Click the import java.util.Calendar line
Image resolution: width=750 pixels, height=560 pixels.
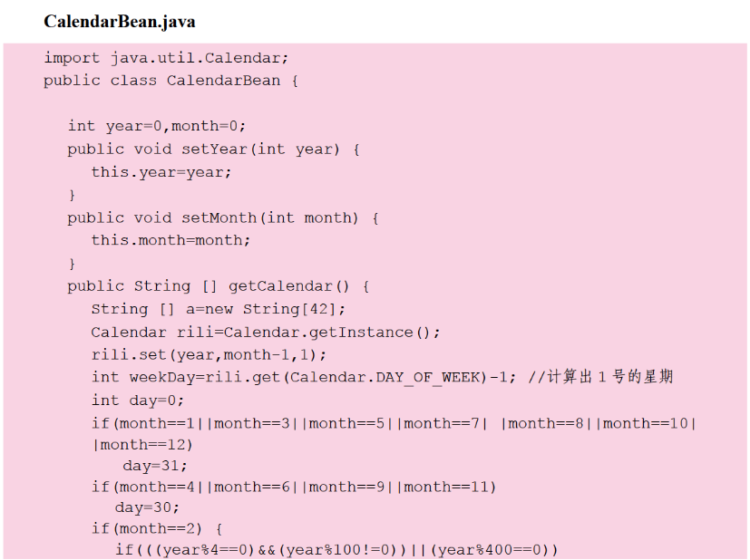(166, 58)
